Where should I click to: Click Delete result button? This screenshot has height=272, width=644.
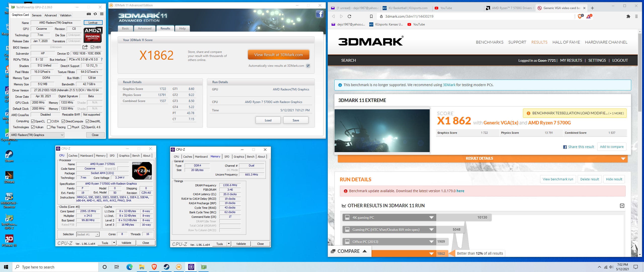589,179
